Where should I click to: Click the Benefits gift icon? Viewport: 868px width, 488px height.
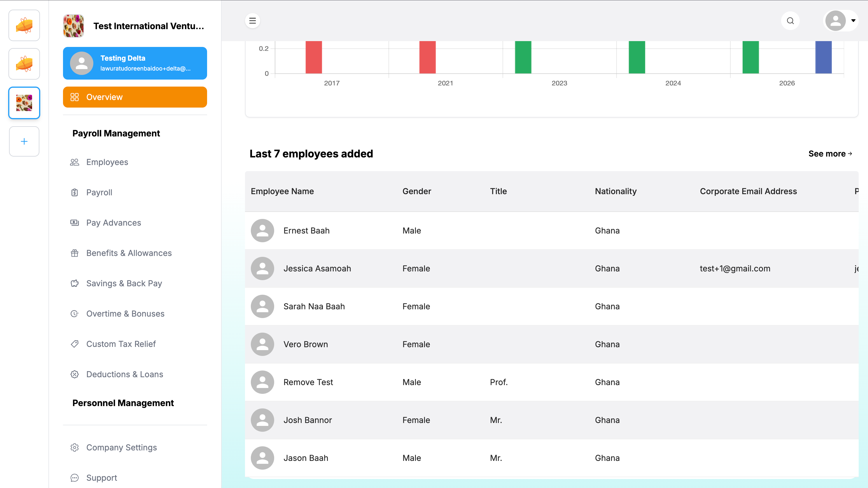pos(74,253)
